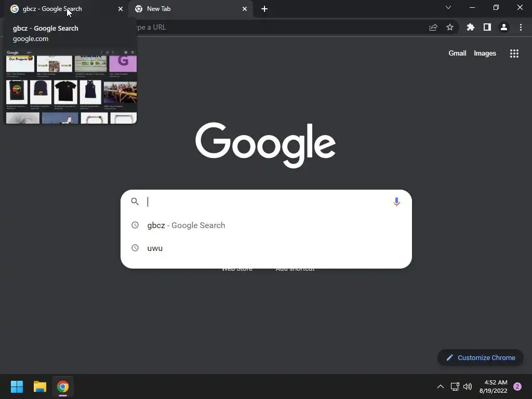Click the Customize Chrome button
Image resolution: width=532 pixels, height=399 pixels.
481,357
